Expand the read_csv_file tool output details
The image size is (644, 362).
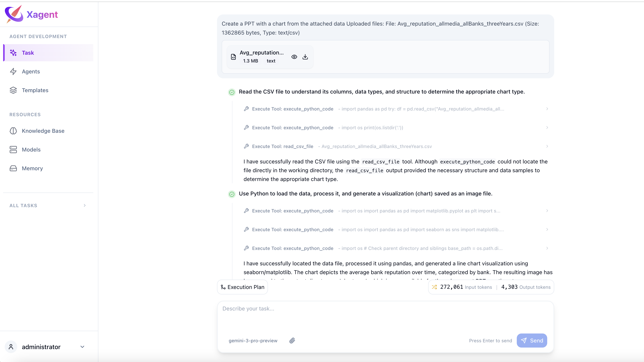coord(547,146)
